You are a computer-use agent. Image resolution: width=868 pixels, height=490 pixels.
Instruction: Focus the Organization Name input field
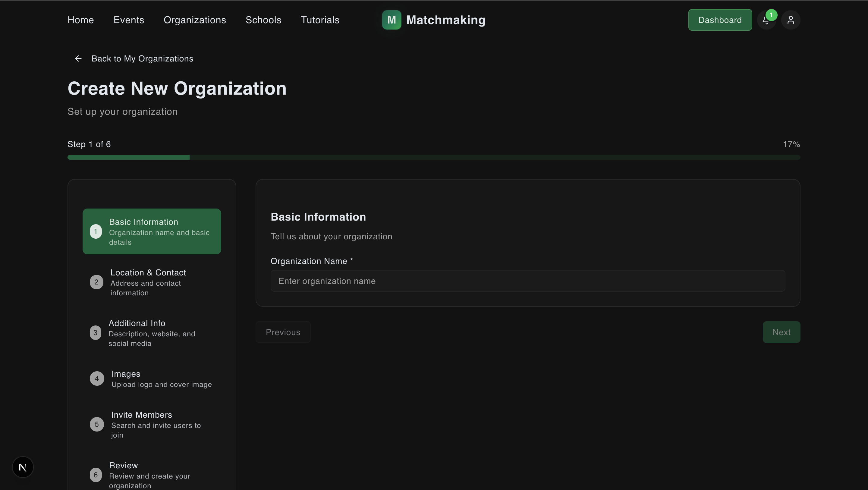(528, 281)
